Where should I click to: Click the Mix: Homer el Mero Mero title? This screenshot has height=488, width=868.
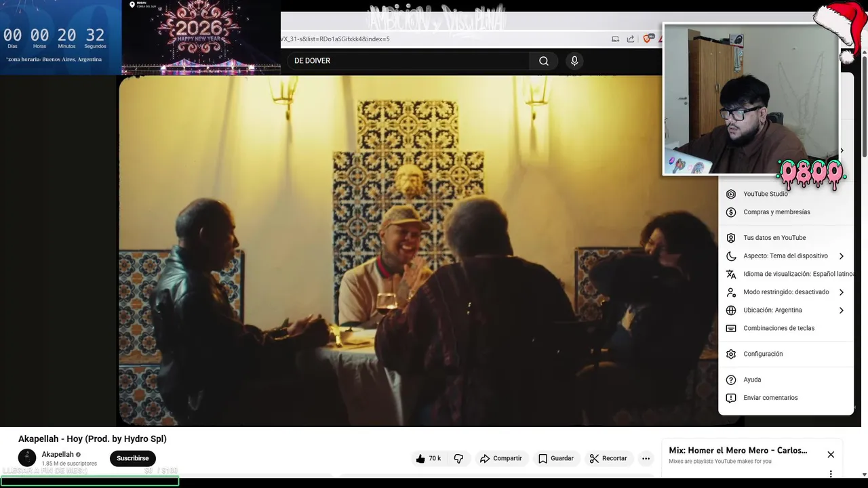738,451
